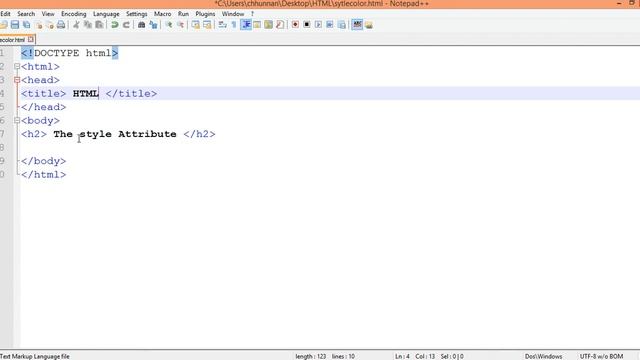Save the current file with the Save icon

(x=15, y=25)
